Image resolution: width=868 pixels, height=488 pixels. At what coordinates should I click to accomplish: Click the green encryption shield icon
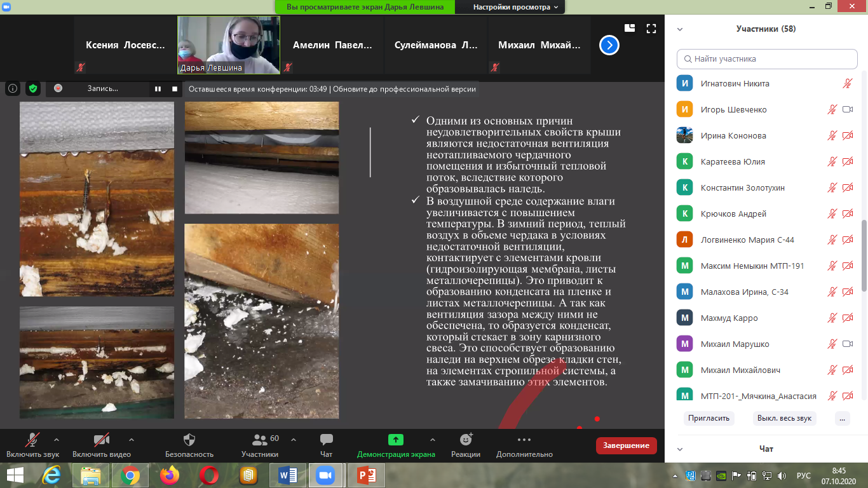tap(33, 89)
